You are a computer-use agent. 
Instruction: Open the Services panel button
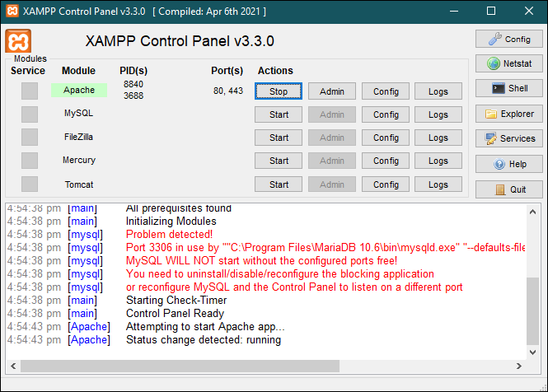pos(508,138)
